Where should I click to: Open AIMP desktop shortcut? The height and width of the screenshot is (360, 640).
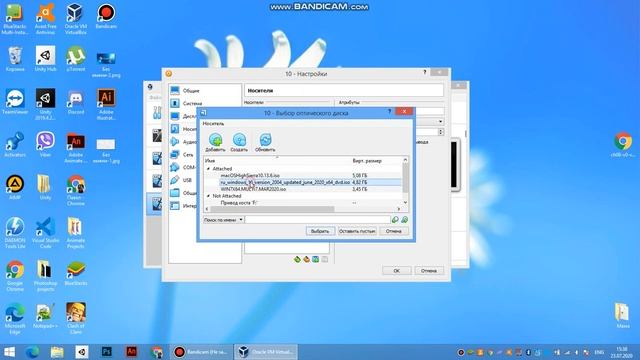tap(15, 187)
